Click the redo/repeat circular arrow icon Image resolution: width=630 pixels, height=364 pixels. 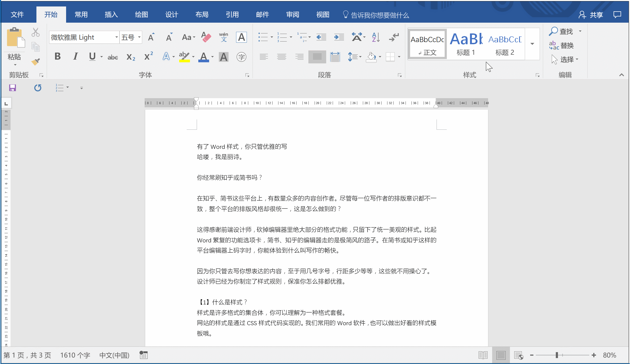click(38, 88)
